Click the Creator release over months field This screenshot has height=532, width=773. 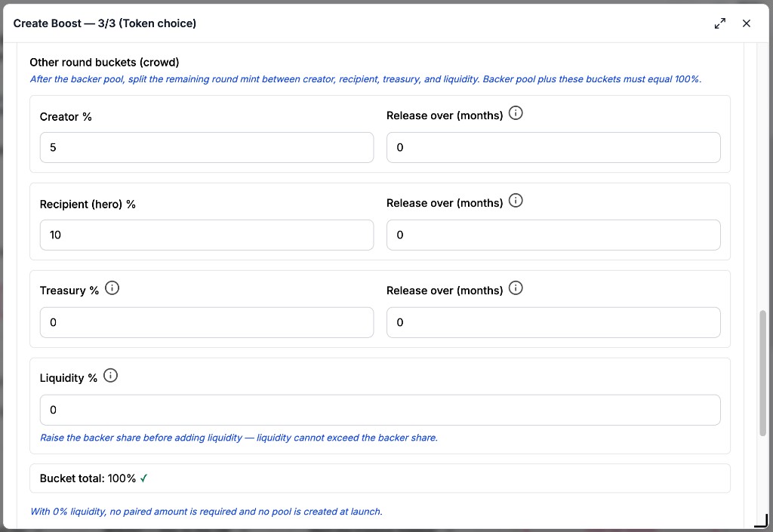point(553,147)
